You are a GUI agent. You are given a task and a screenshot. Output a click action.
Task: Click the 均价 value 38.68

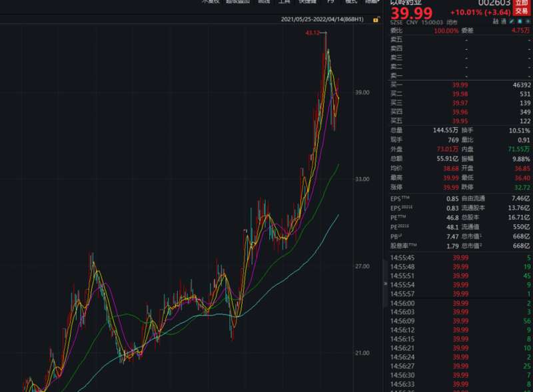click(x=451, y=168)
